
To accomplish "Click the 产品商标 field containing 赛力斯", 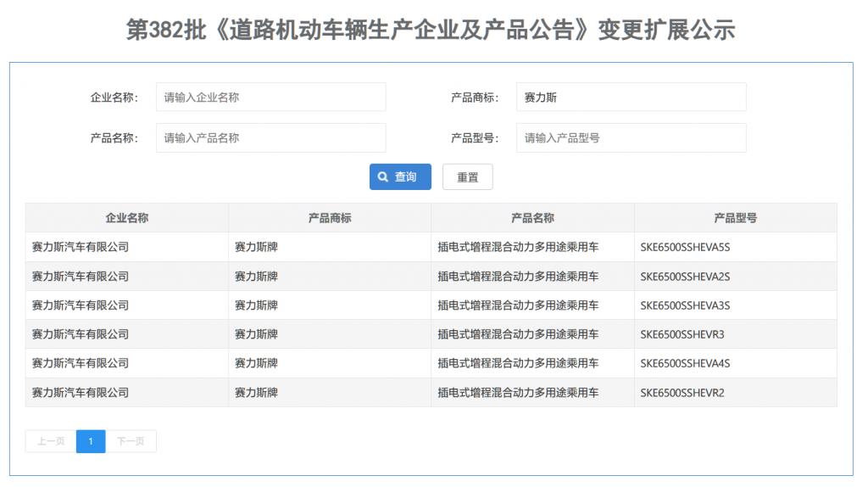I will pyautogui.click(x=631, y=98).
